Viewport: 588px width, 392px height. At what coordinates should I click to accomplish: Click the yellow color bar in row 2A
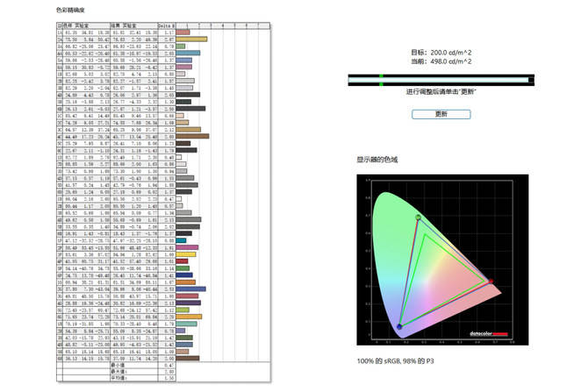[192, 39]
